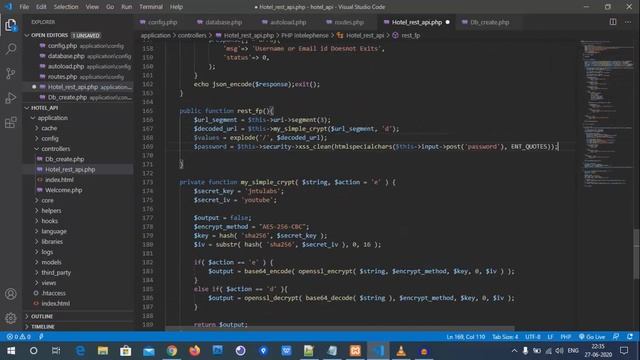This screenshot has height=360, width=640.
Task: Click the split editor right icon
Action: click(613, 22)
